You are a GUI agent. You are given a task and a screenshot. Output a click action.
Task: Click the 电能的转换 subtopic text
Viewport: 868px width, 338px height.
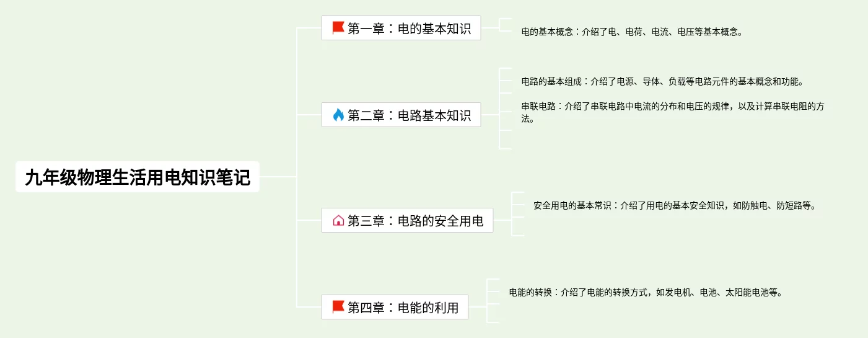[x=646, y=292]
